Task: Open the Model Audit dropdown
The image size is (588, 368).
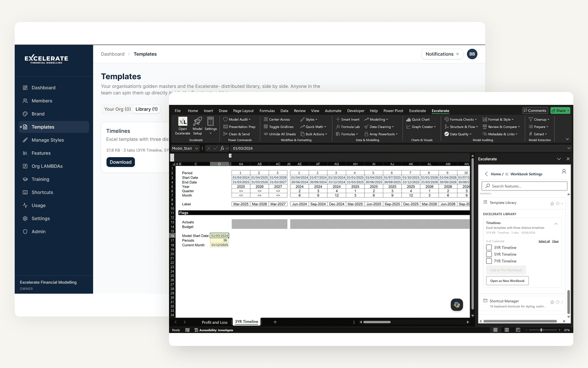Action: pyautogui.click(x=237, y=120)
